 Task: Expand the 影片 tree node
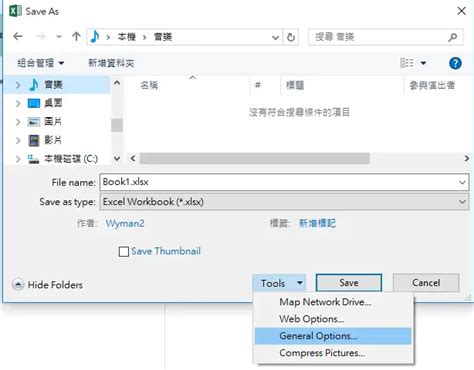click(x=18, y=141)
